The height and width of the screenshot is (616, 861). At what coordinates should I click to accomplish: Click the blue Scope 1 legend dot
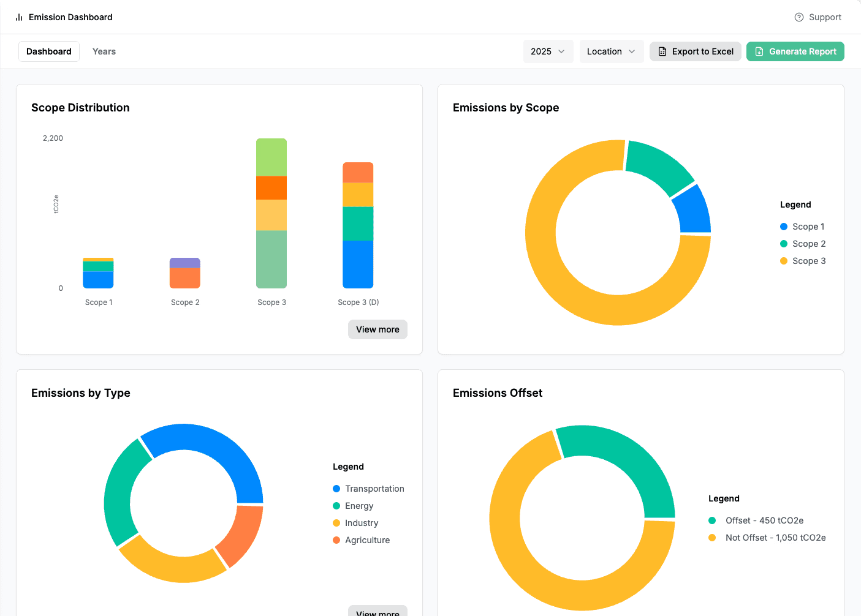pyautogui.click(x=784, y=227)
